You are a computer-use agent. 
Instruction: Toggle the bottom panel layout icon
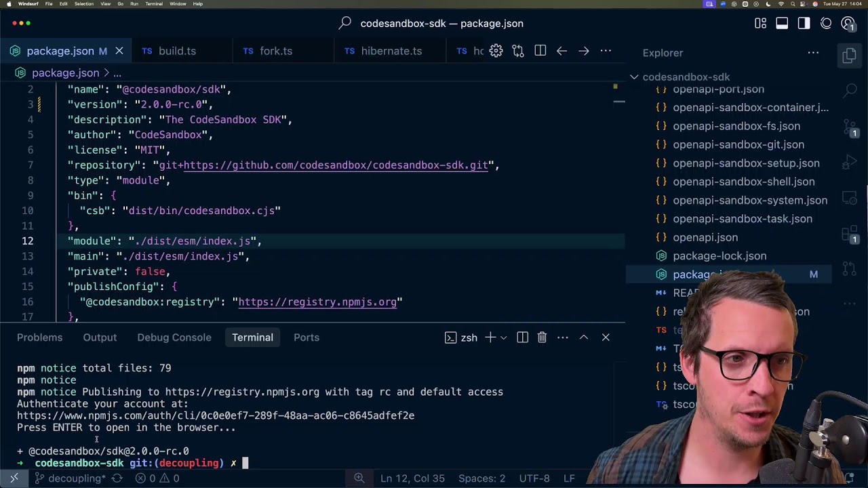(782, 23)
